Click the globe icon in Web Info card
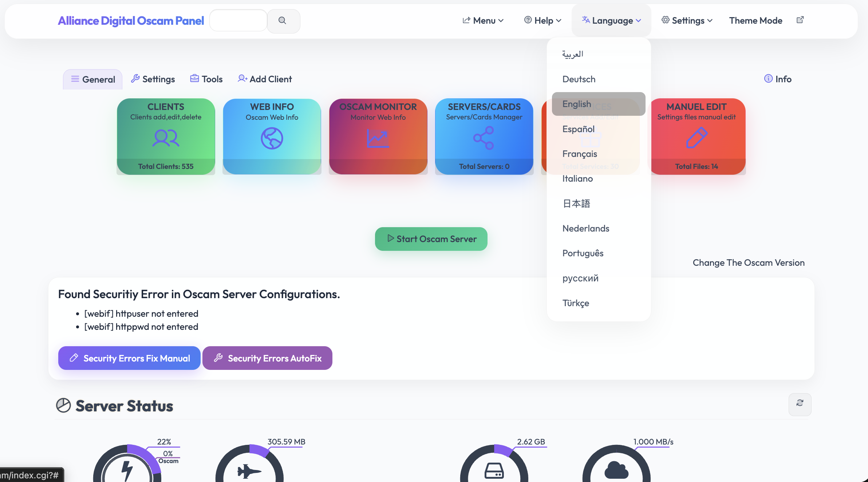 [272, 138]
